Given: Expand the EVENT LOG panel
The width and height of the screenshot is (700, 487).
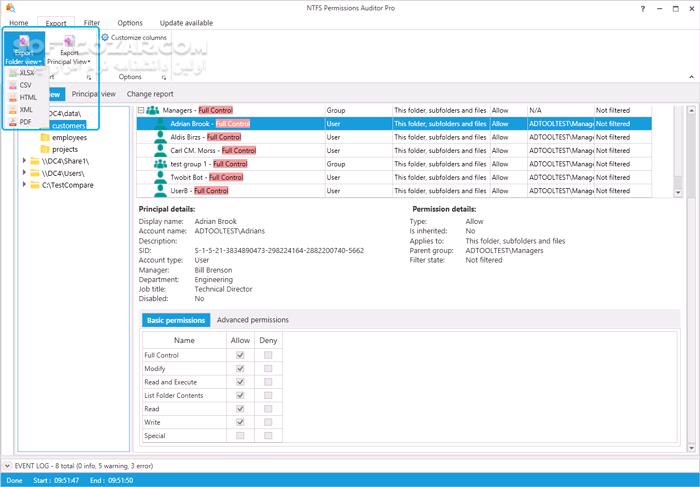Looking at the screenshot, I should tap(7, 465).
